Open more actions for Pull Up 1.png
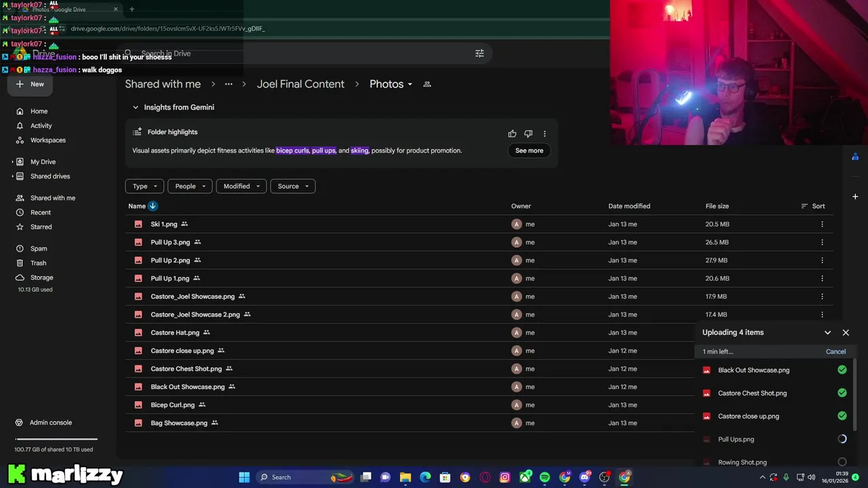The width and height of the screenshot is (868, 488). pos(822,279)
